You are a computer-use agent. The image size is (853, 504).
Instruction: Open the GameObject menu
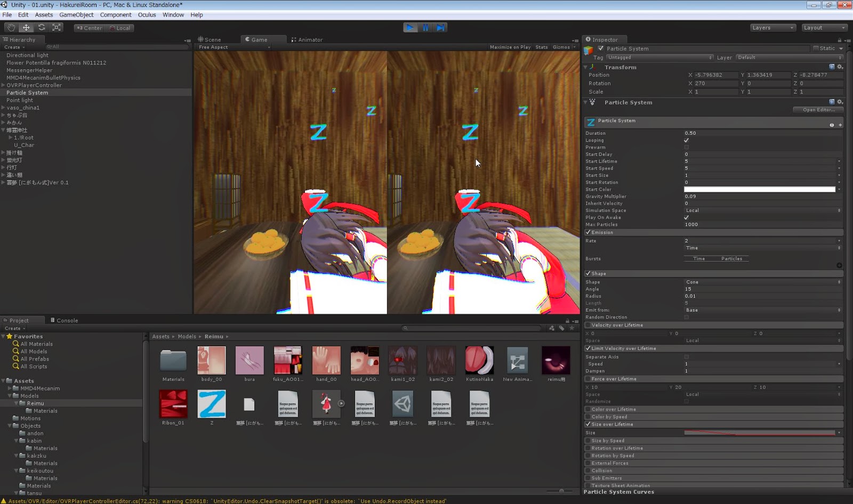point(76,15)
